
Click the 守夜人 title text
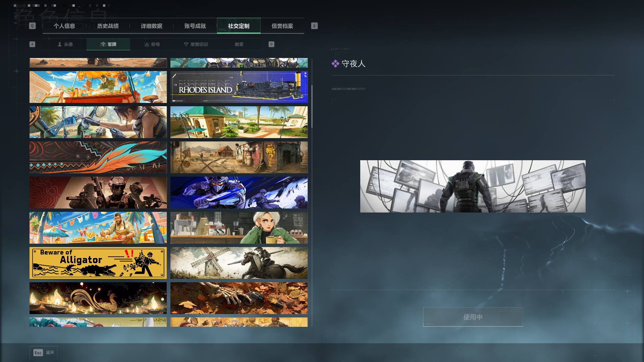tap(354, 64)
